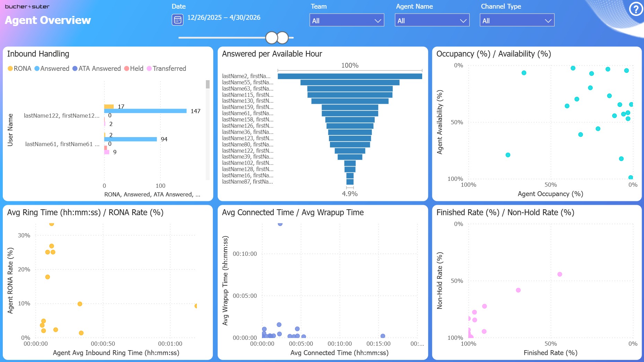Image resolution: width=644 pixels, height=362 pixels.
Task: Click the lastName16 funnel label
Action: click(x=247, y=176)
